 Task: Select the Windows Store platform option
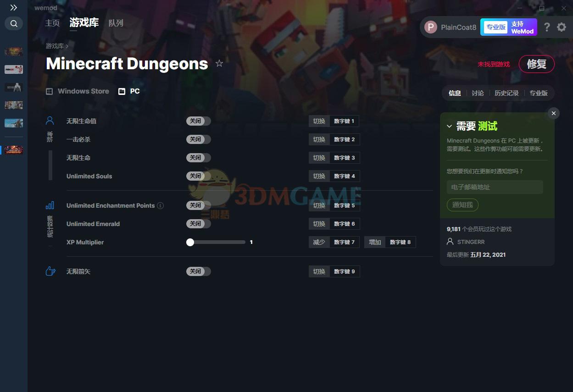[x=78, y=91]
